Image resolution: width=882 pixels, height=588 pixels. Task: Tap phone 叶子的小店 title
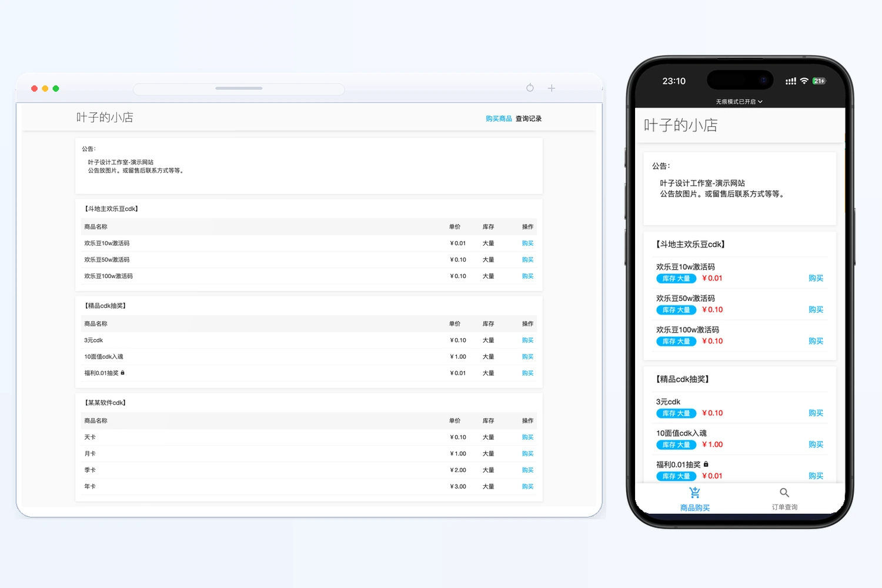pos(681,125)
